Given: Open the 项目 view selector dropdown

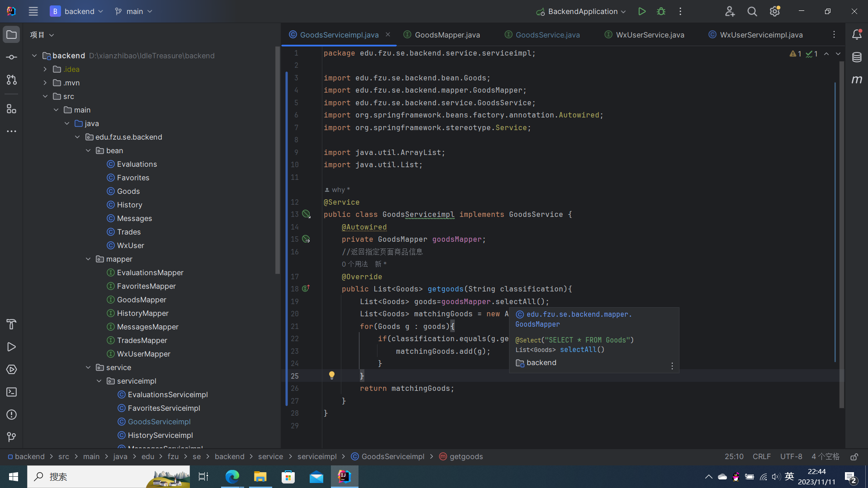Looking at the screenshot, I should 42,35.
